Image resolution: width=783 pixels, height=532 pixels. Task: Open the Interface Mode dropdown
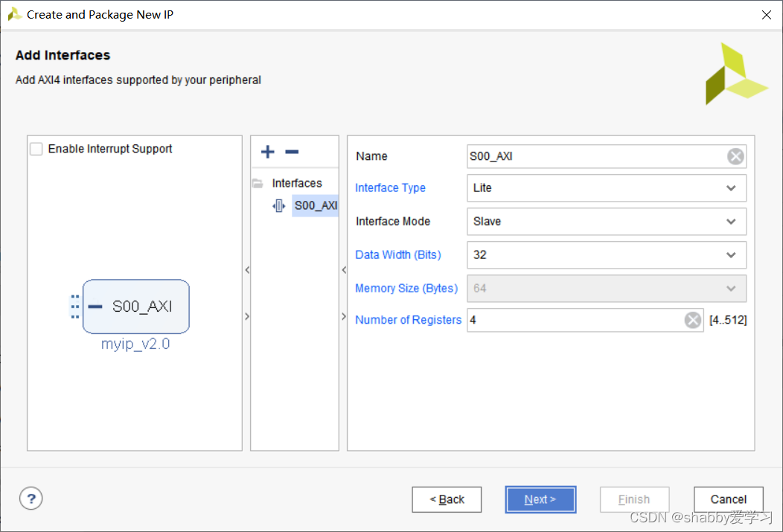click(x=606, y=222)
